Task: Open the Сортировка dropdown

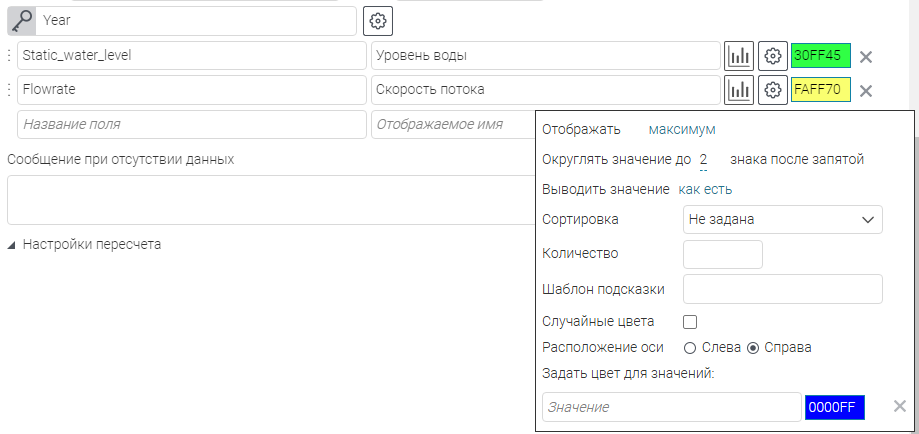Action: 782,219
